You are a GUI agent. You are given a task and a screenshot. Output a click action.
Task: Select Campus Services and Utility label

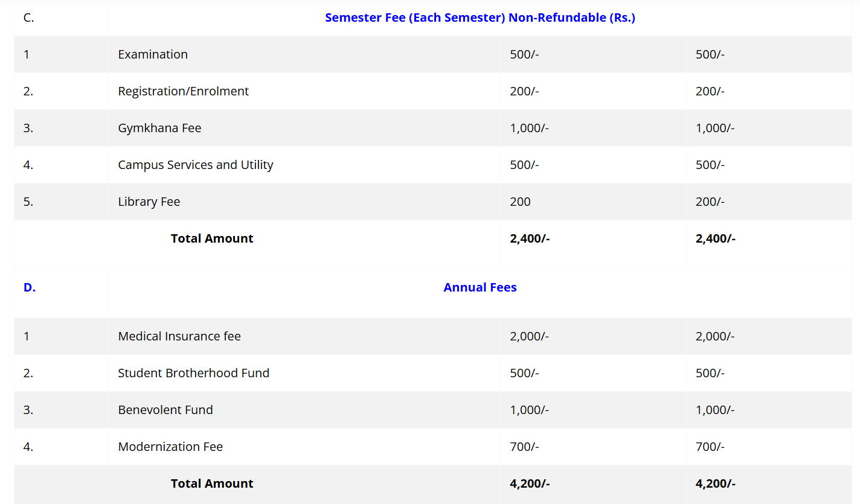pos(196,165)
